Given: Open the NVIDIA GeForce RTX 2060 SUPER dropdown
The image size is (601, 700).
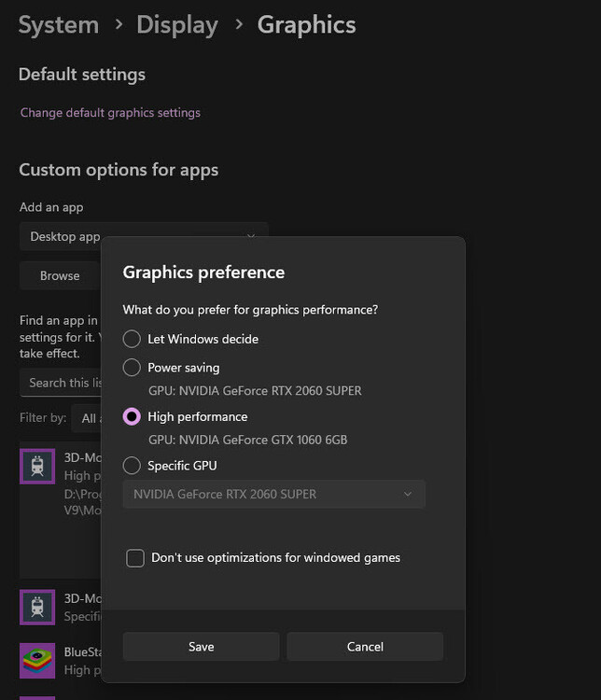Looking at the screenshot, I should click(273, 494).
